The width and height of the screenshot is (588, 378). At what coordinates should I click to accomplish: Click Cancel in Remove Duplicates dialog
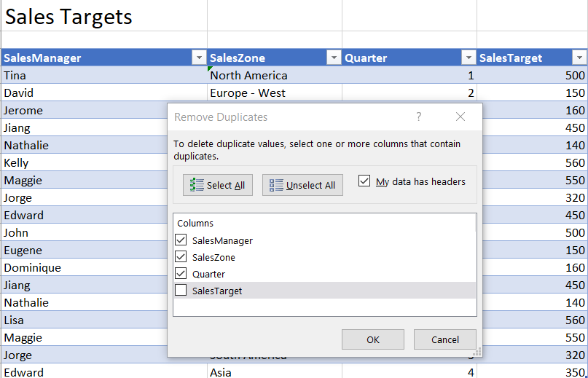pyautogui.click(x=444, y=339)
